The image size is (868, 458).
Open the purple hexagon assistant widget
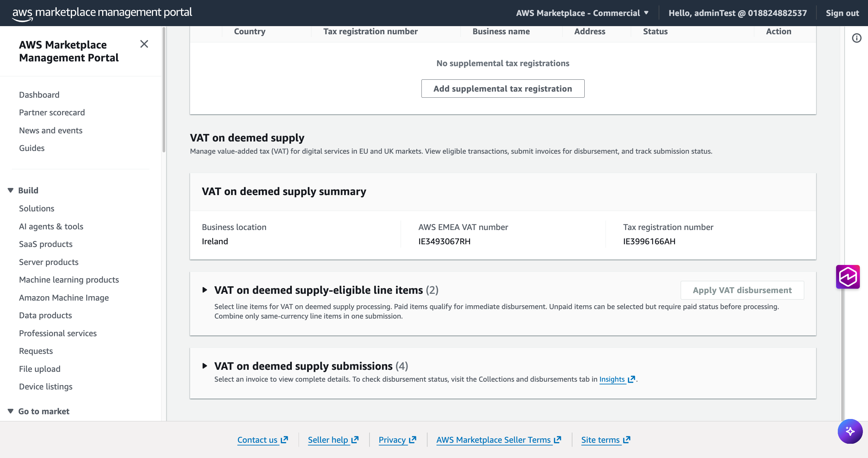(848, 277)
